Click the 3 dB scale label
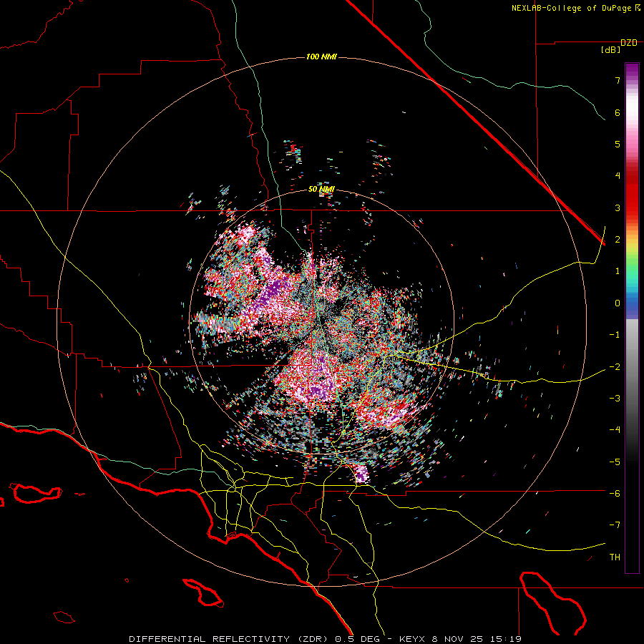This screenshot has height=644, width=644. [618, 208]
